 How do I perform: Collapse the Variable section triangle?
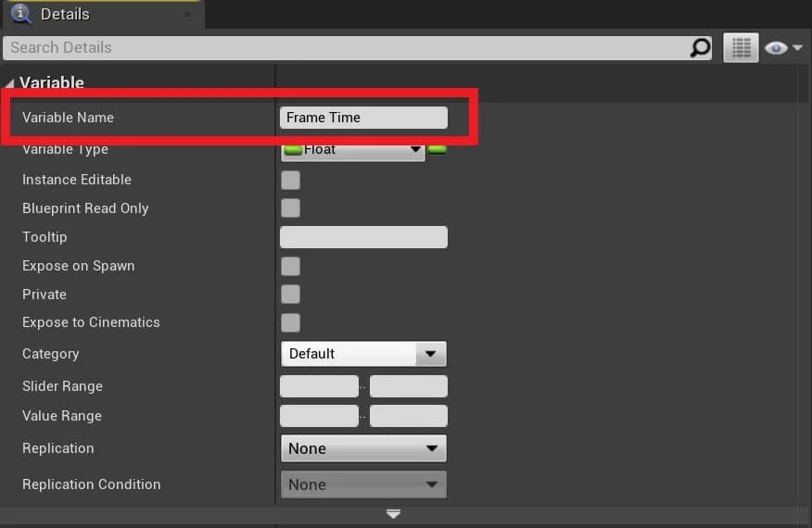(x=9, y=83)
